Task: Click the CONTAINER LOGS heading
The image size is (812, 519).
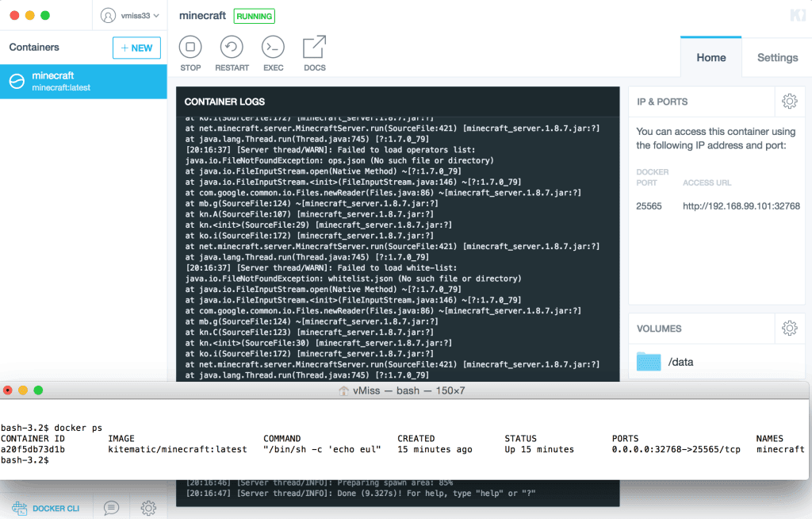Action: coord(224,102)
